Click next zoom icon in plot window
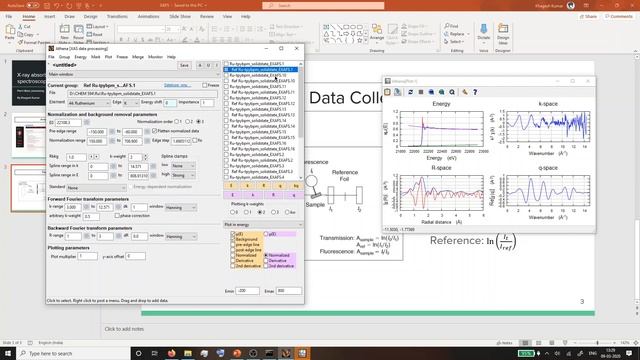This screenshot has height=360, width=640. 442,92
